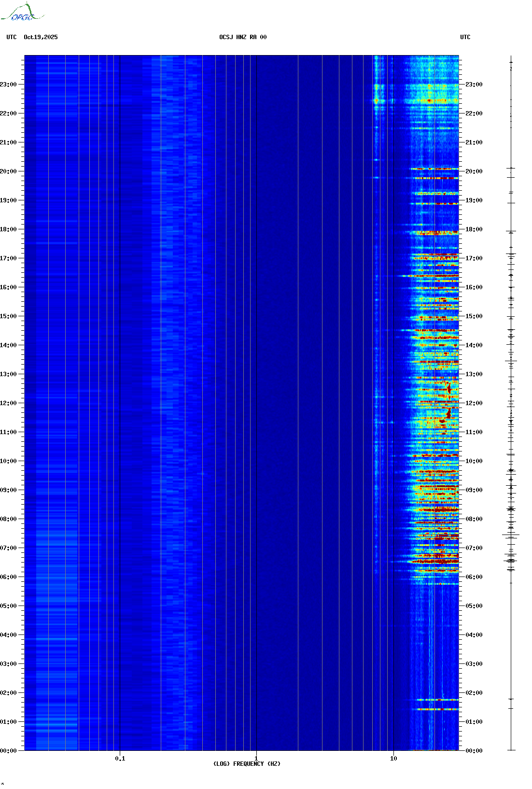This screenshot has width=532, height=789.
Task: Click the 00:00 time label on right axis
Action: 474,751
